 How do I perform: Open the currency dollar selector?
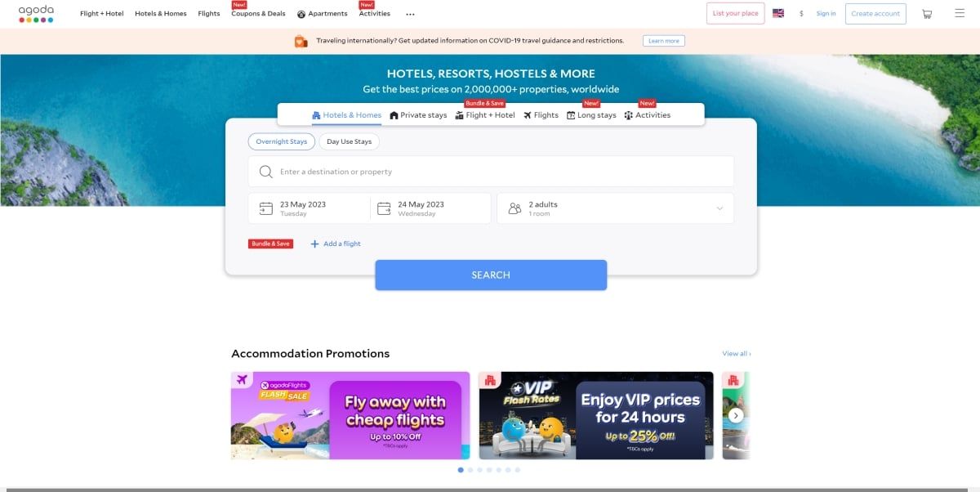click(x=801, y=14)
